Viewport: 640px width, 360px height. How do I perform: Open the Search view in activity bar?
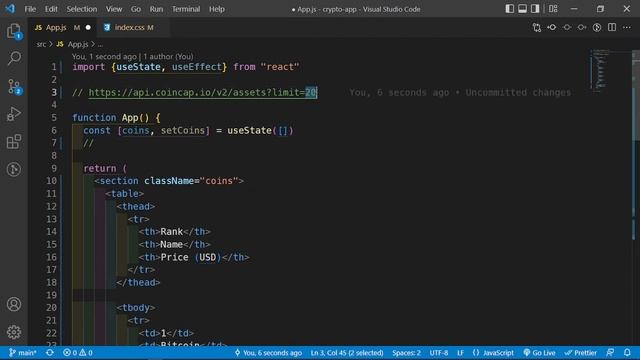pos(14,58)
